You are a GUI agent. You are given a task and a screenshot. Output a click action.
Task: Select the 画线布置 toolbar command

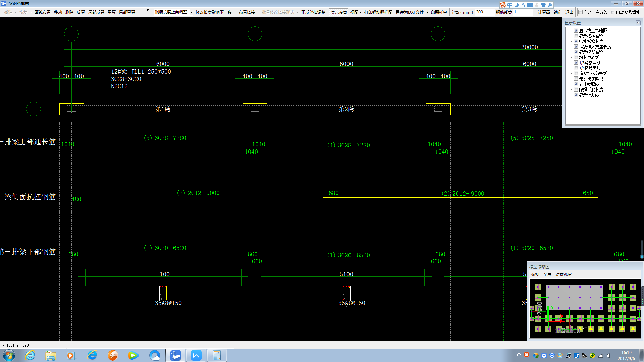[x=42, y=12]
